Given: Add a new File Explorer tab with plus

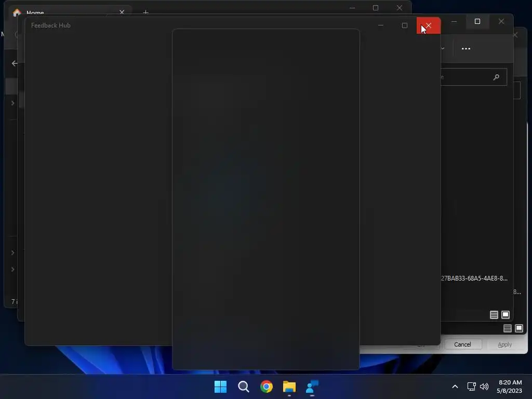Looking at the screenshot, I should (146, 12).
